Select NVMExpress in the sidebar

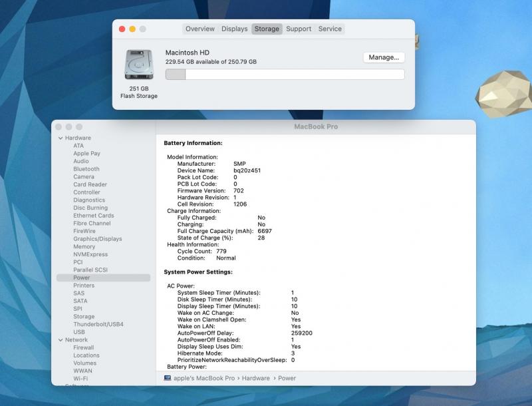(90, 254)
